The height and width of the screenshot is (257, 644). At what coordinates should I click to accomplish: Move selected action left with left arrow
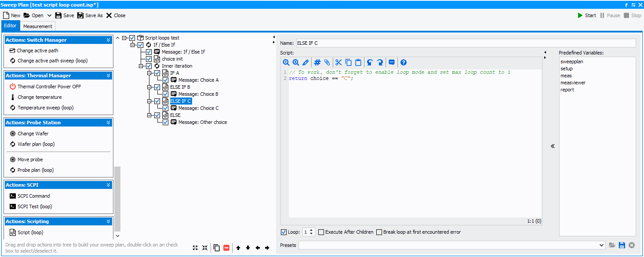[x=258, y=248]
